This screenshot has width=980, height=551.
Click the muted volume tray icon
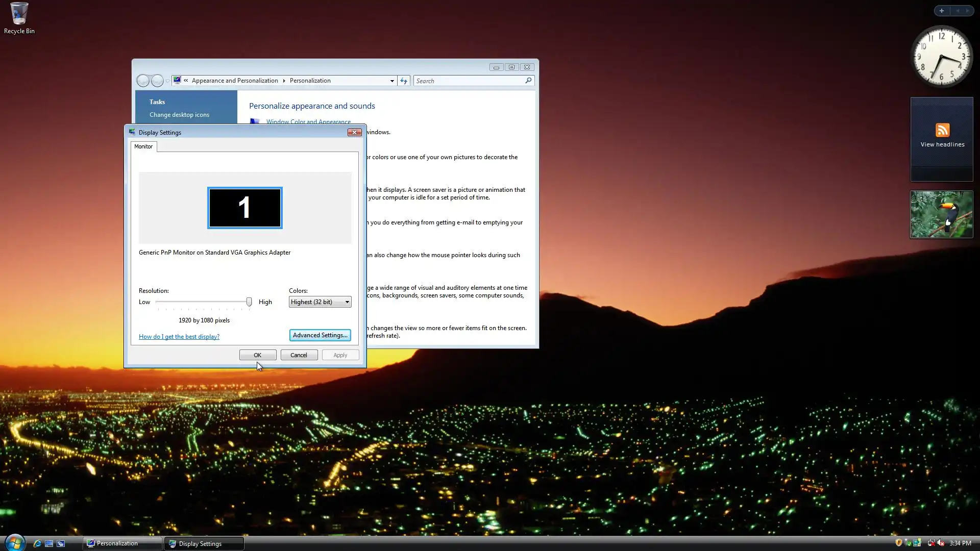click(941, 543)
